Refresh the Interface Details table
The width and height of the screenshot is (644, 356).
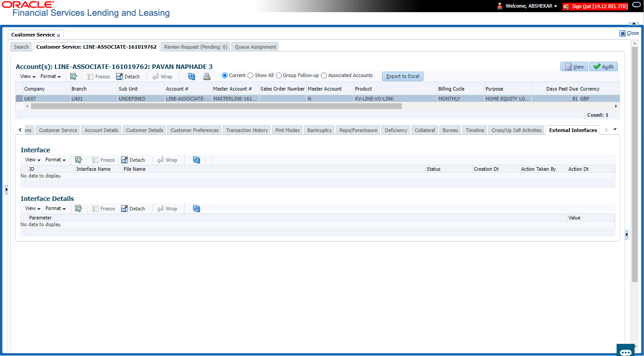click(197, 209)
